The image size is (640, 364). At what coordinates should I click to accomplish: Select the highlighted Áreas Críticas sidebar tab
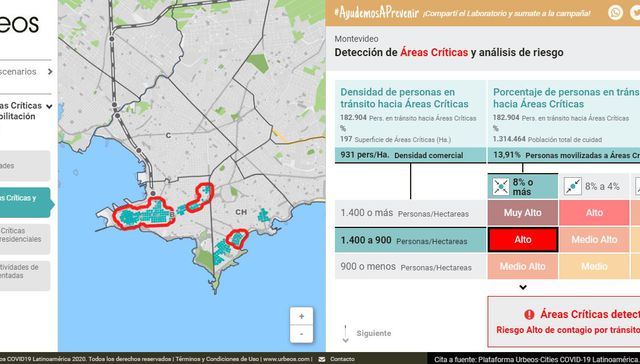[24, 202]
